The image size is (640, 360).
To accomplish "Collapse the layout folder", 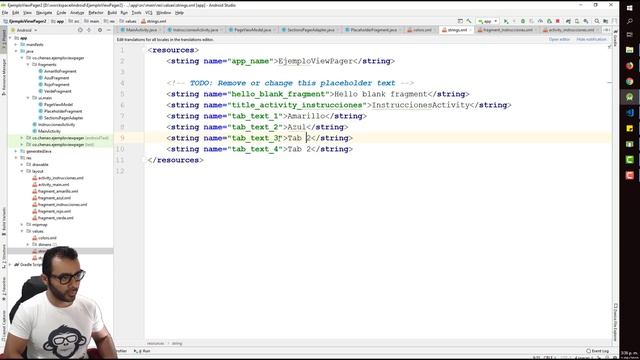I will click(22, 171).
